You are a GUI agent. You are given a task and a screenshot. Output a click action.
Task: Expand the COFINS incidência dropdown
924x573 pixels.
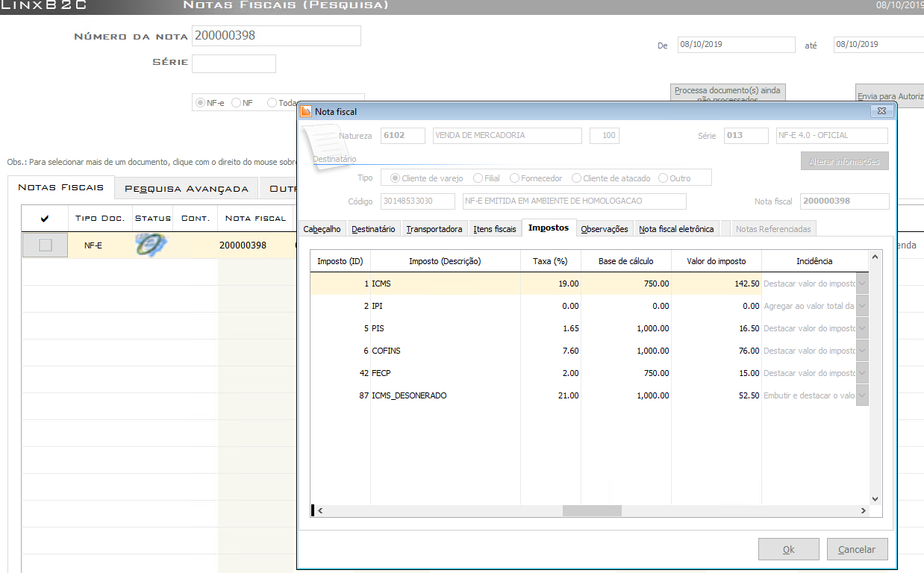pos(862,351)
